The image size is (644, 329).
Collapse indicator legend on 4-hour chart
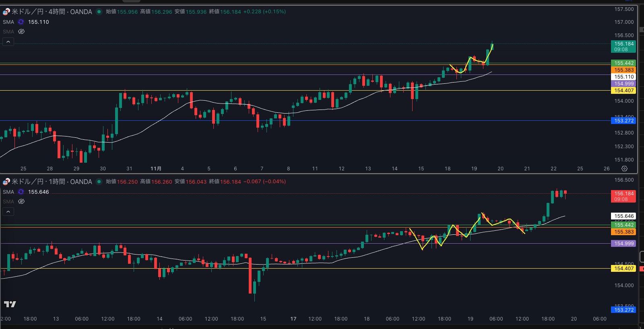pos(8,41)
